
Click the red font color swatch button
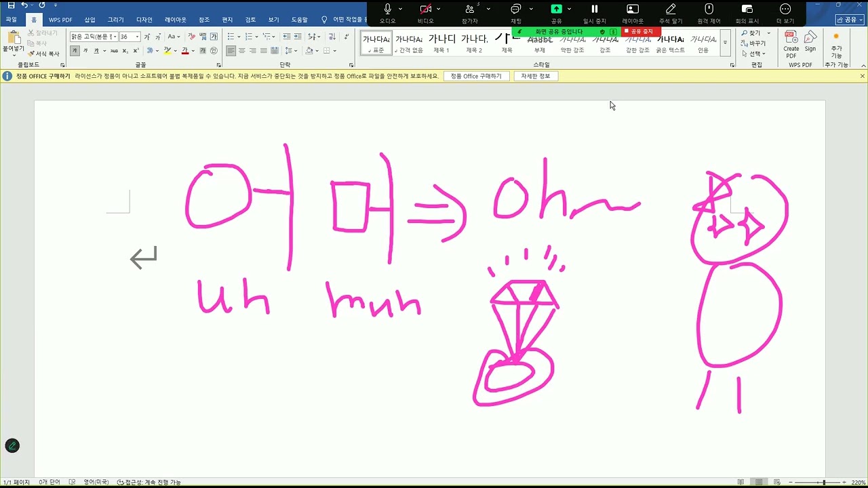tap(185, 51)
